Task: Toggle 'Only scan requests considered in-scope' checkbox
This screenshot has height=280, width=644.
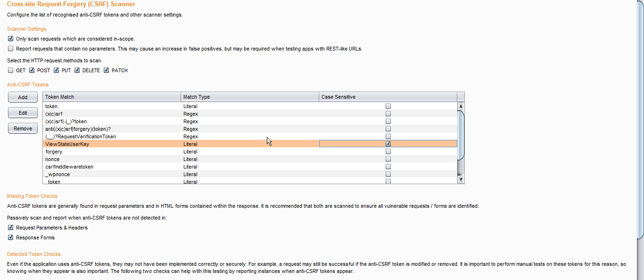Action: click(10, 39)
